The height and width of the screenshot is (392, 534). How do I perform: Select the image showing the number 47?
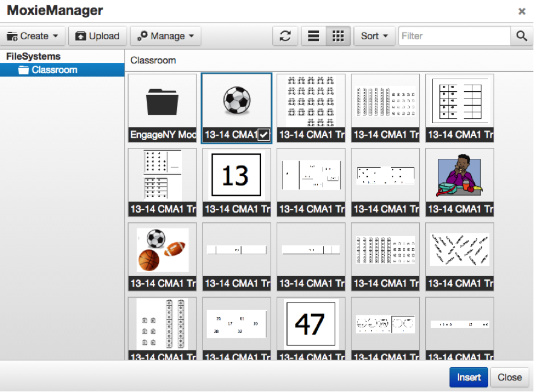[x=310, y=323]
